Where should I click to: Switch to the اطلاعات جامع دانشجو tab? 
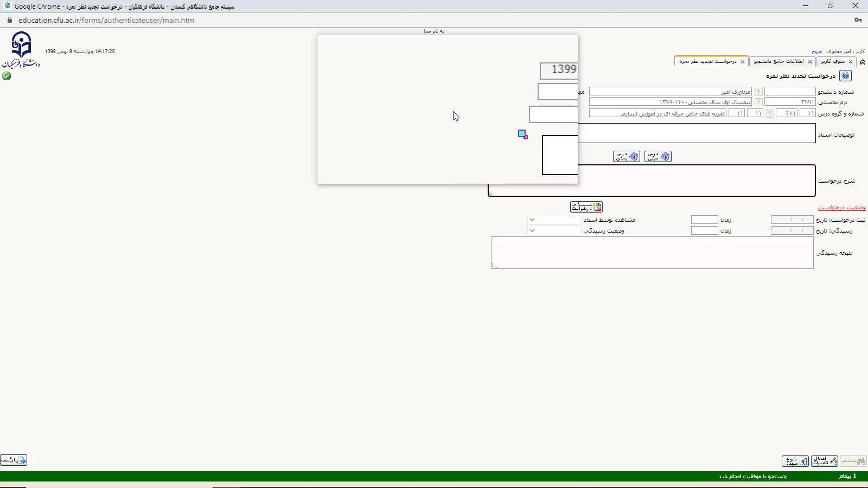pyautogui.click(x=778, y=61)
